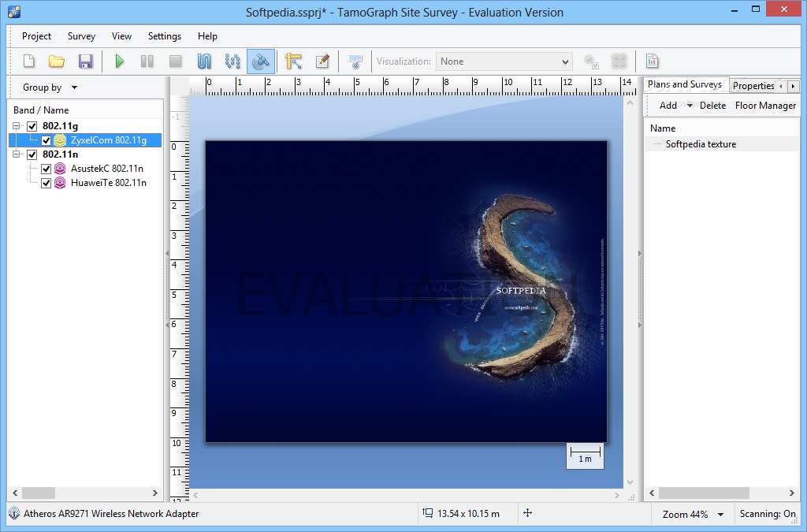Open the Settings menu
This screenshot has width=807, height=532.
click(165, 36)
